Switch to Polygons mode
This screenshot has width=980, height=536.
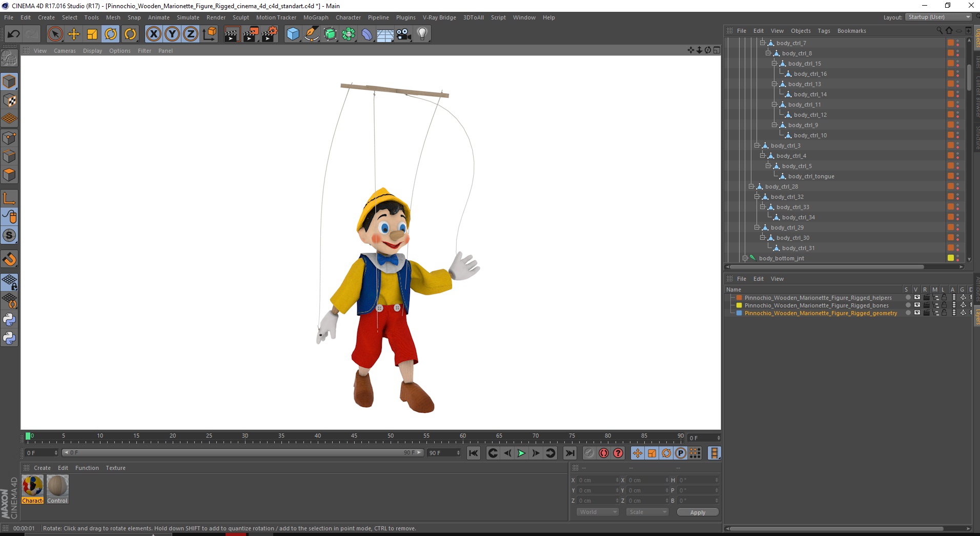point(9,175)
